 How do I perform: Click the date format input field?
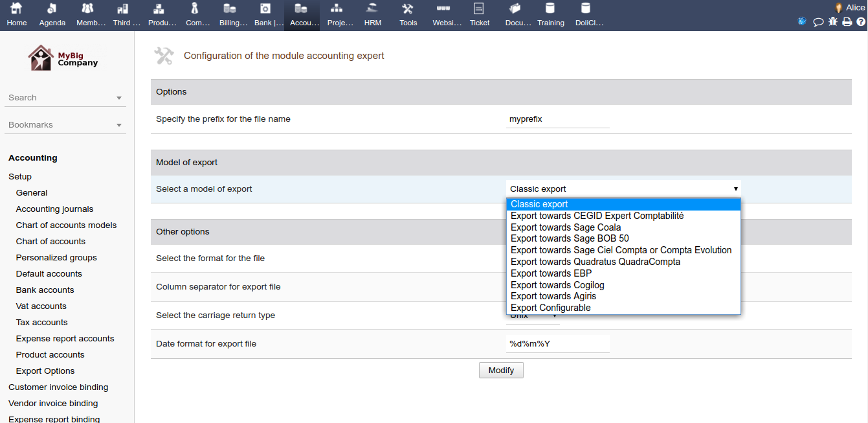pyautogui.click(x=557, y=344)
